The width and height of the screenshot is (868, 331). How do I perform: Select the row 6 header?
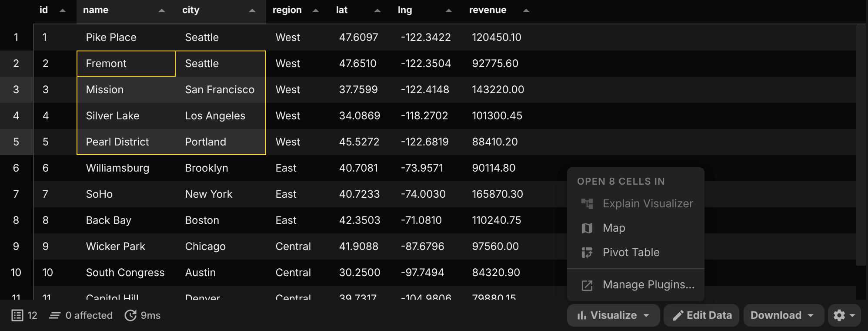[x=17, y=168]
